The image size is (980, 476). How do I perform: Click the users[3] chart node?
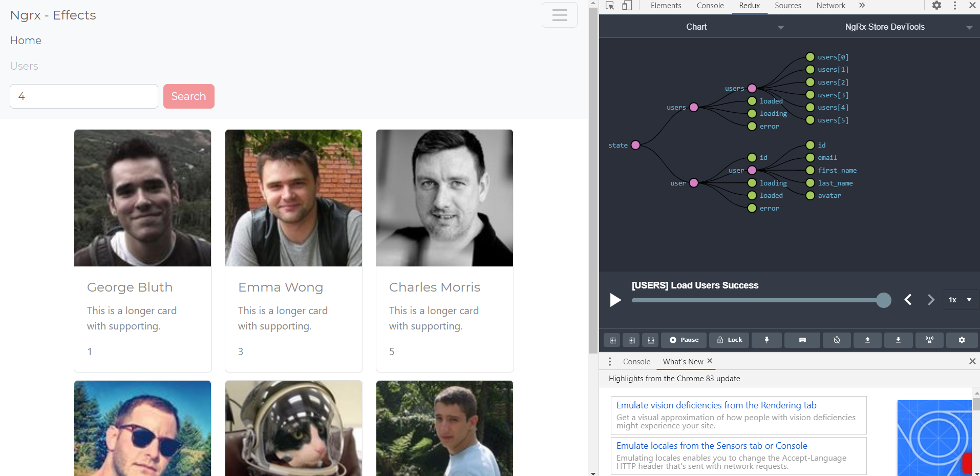(x=810, y=95)
